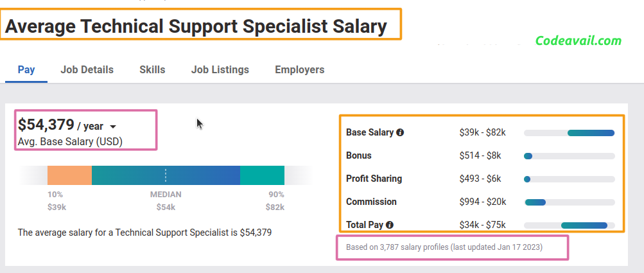Open the Job Details tab
This screenshot has width=644, height=273.
coord(87,70)
